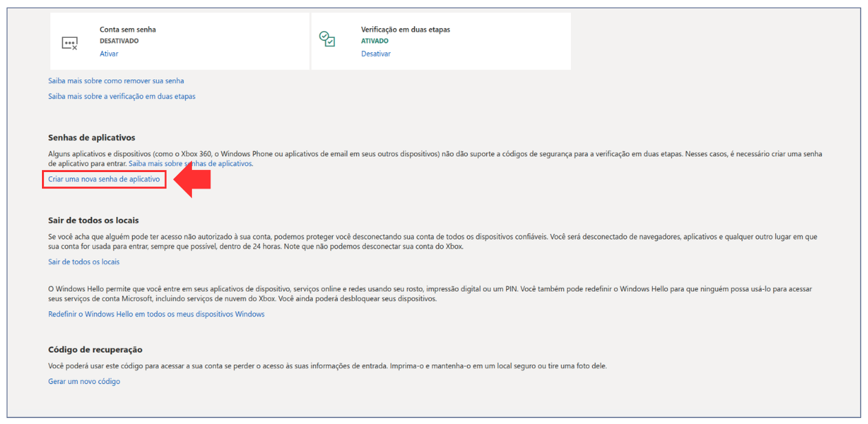
Task: Open 'Saiba mais sobre como remover sua senha'
Action: [x=116, y=81]
